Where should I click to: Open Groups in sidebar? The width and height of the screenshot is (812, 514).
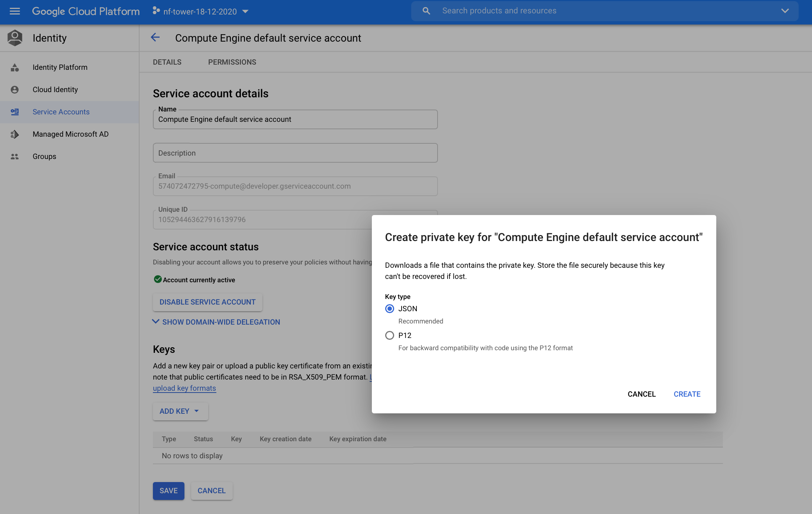click(x=45, y=156)
